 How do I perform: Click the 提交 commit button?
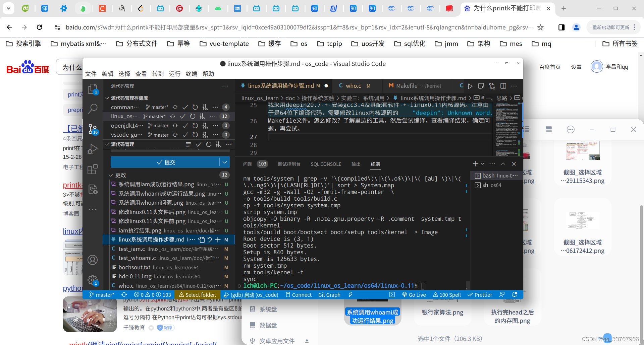165,162
